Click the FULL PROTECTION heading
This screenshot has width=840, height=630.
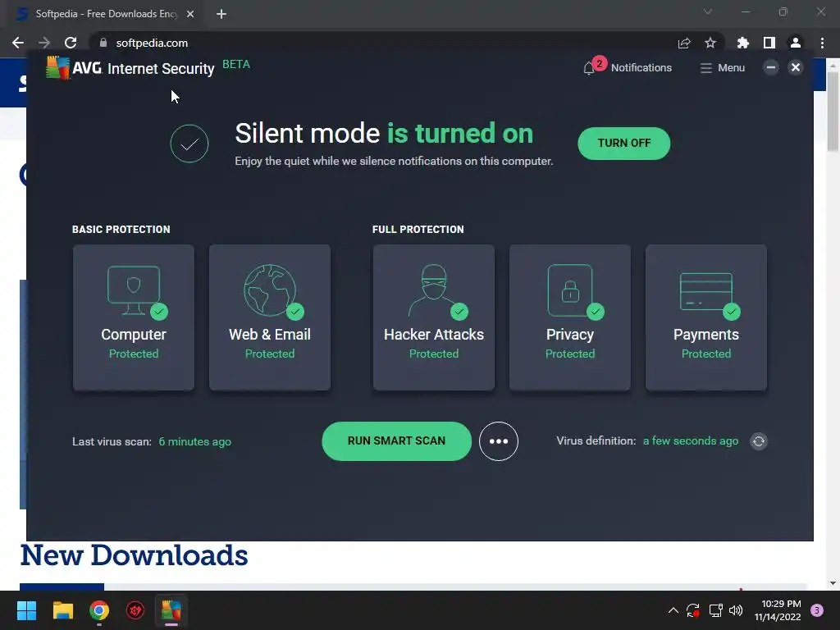pyautogui.click(x=418, y=230)
